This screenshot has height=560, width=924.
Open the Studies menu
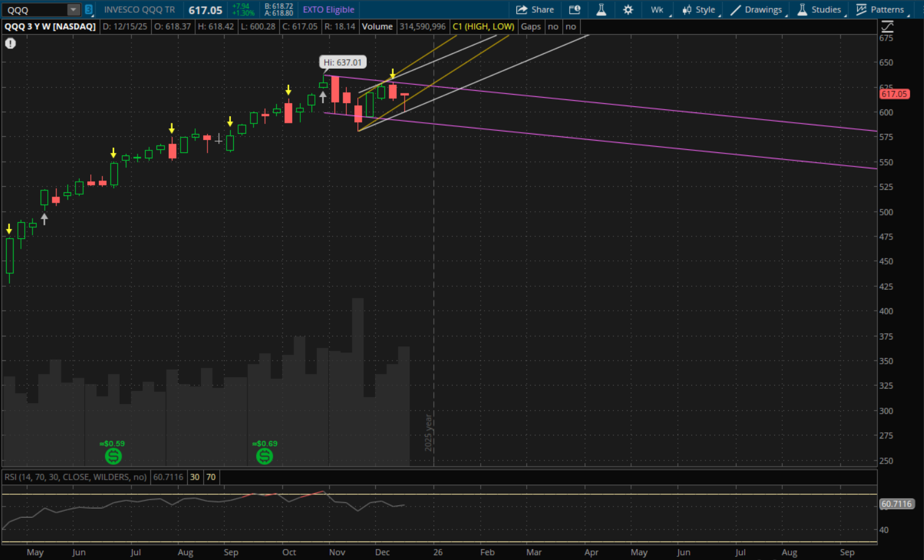coord(820,10)
